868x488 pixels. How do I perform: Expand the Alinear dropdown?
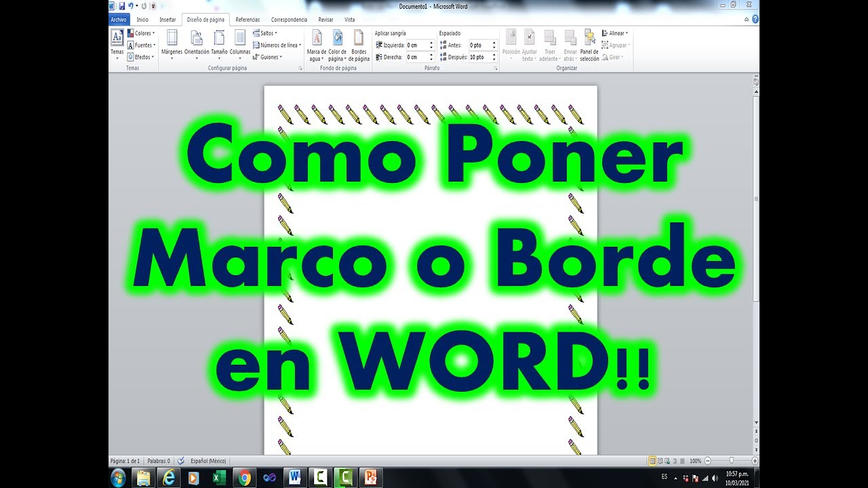[615, 33]
